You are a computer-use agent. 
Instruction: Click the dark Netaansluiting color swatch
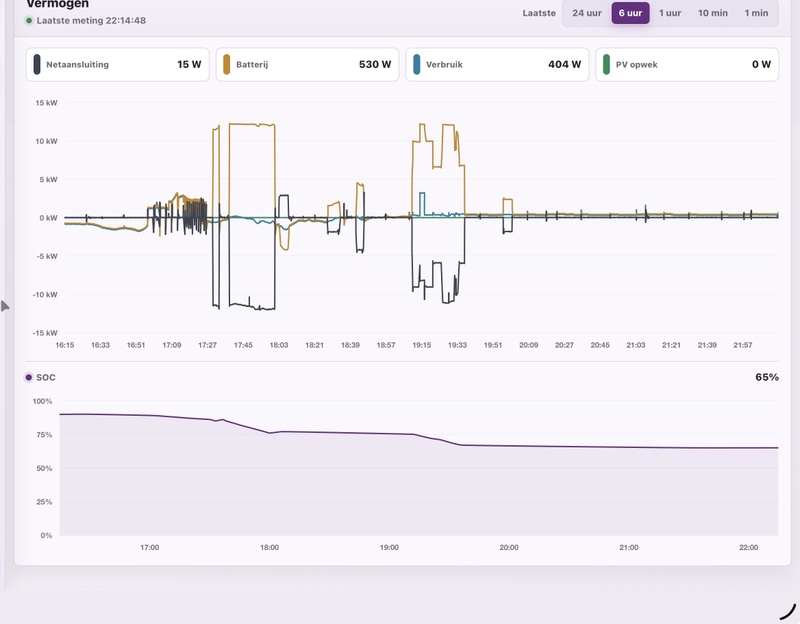[37, 64]
